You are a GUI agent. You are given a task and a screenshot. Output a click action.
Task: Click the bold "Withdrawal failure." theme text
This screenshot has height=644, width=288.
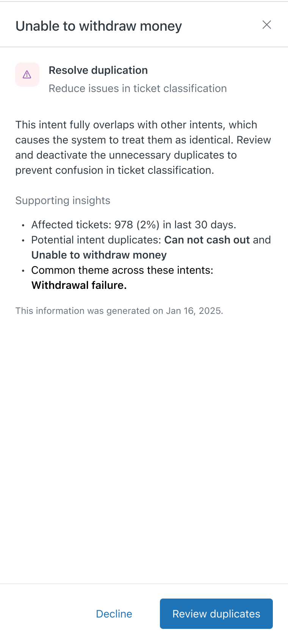(79, 285)
